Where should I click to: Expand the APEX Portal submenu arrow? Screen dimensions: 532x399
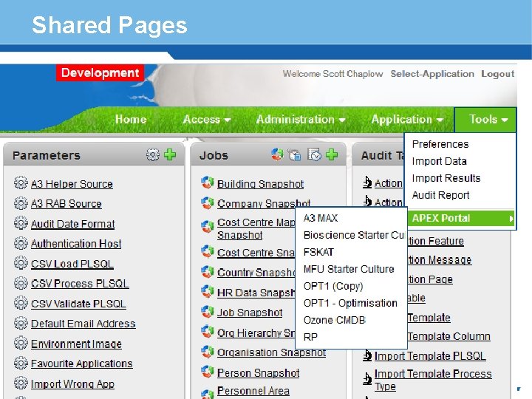click(511, 219)
